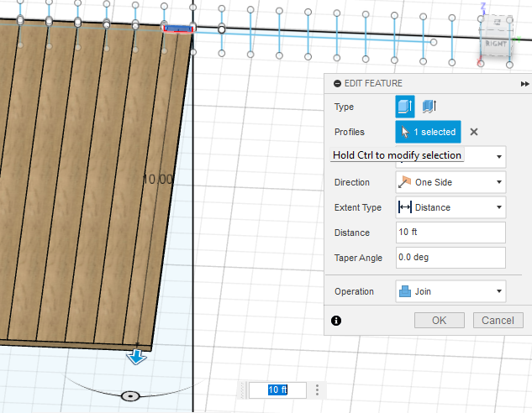The image size is (532, 413).
Task: Select the solid Extrude type icon
Action: click(405, 107)
